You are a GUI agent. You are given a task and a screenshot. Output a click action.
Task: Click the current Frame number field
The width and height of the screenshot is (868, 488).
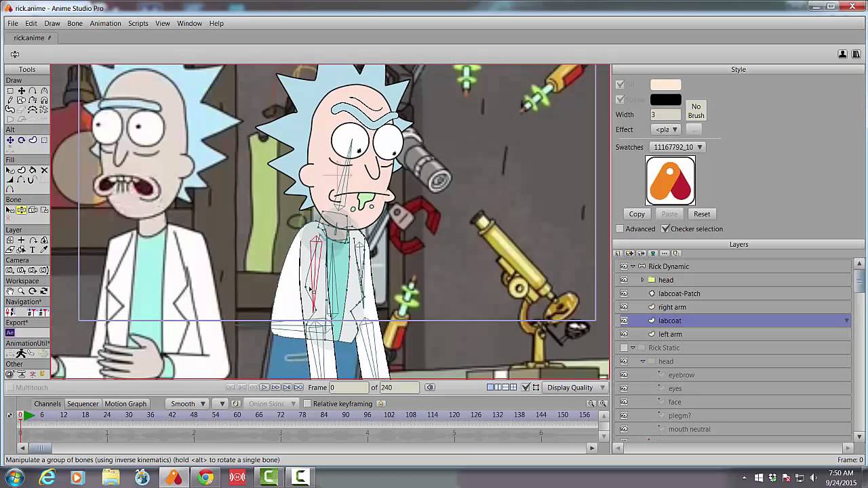point(349,388)
